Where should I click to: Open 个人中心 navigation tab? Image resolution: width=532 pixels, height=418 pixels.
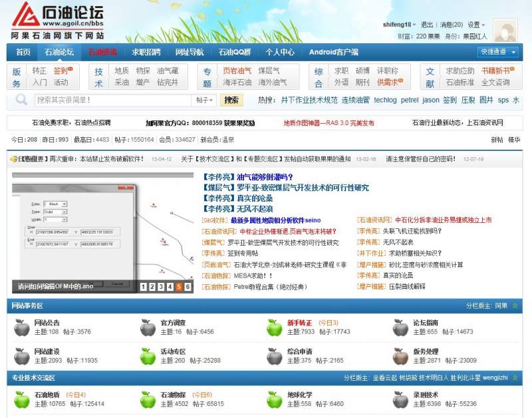click(280, 52)
